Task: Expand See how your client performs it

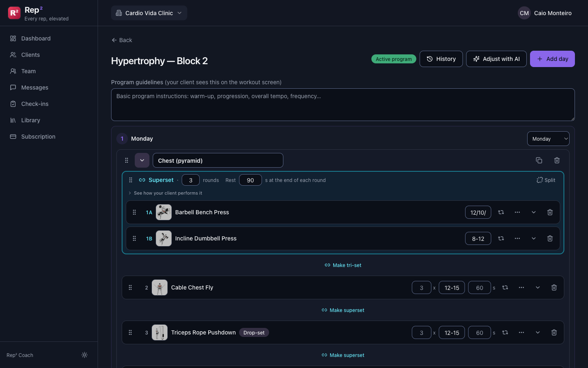Action: pos(165,193)
